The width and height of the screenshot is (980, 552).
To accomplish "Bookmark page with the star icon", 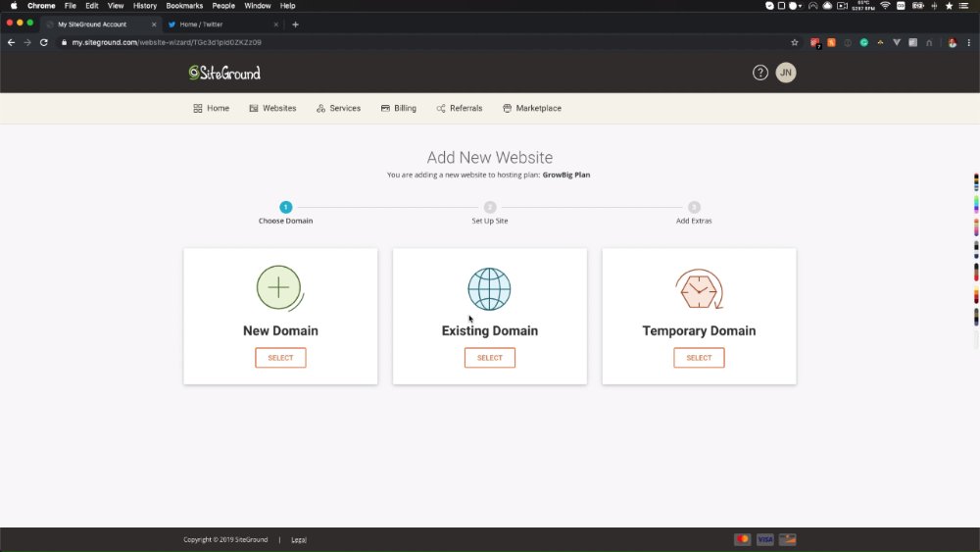I will [x=795, y=42].
